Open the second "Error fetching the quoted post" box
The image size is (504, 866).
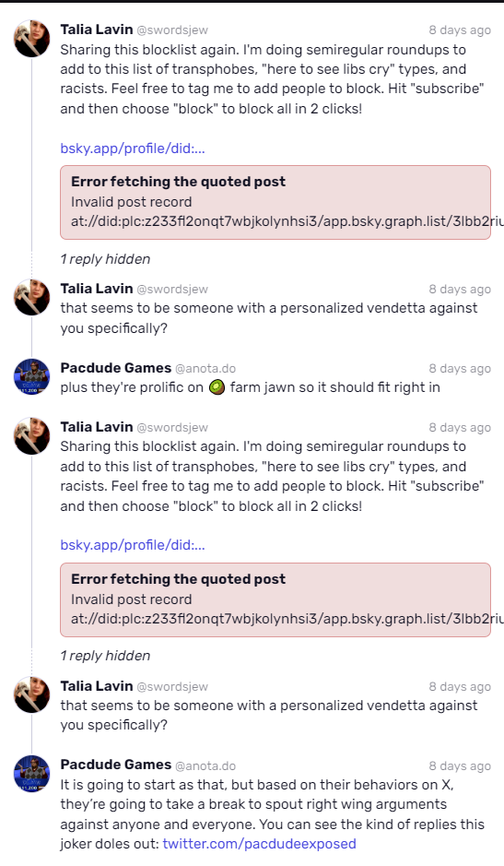coord(275,599)
